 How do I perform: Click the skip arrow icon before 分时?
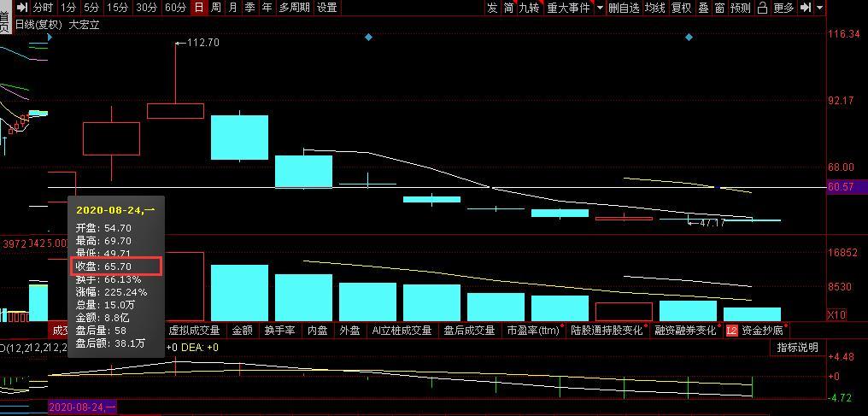[x=21, y=8]
